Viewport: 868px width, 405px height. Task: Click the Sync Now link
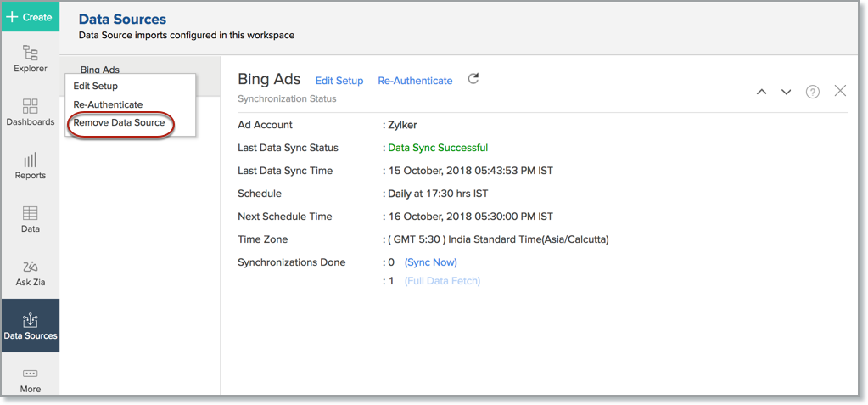tap(431, 262)
